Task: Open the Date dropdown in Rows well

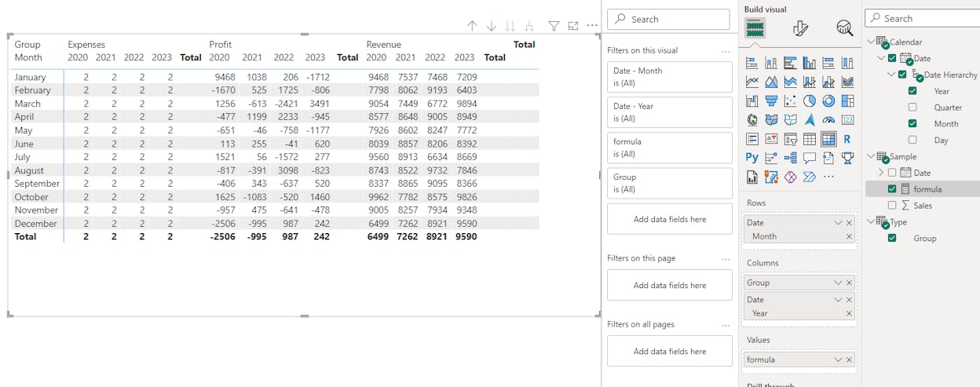Action: (838, 223)
